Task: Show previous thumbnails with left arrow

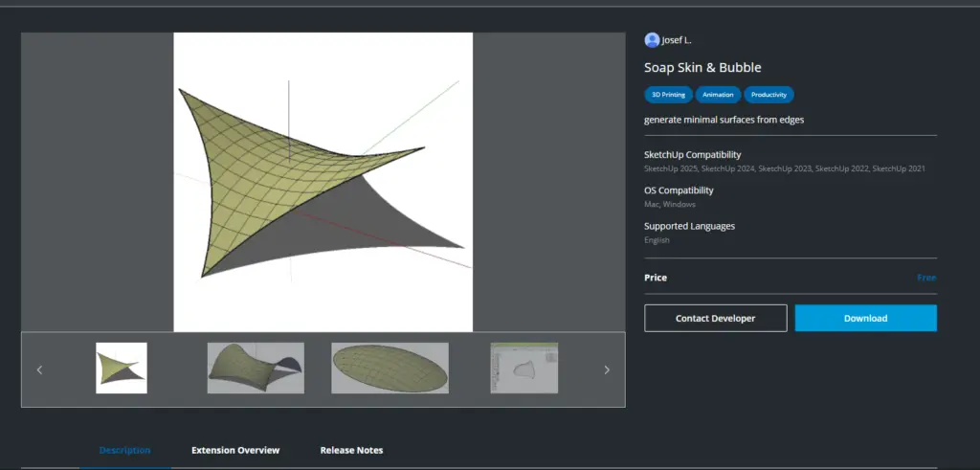Action: tap(39, 369)
